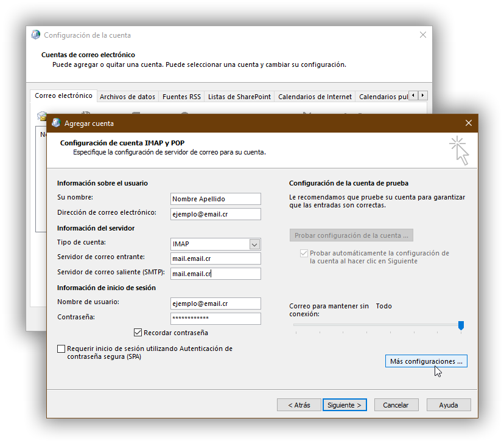Click the Configuración de la cuenta window icon
Screen dimensions: 504x444
[35, 35]
